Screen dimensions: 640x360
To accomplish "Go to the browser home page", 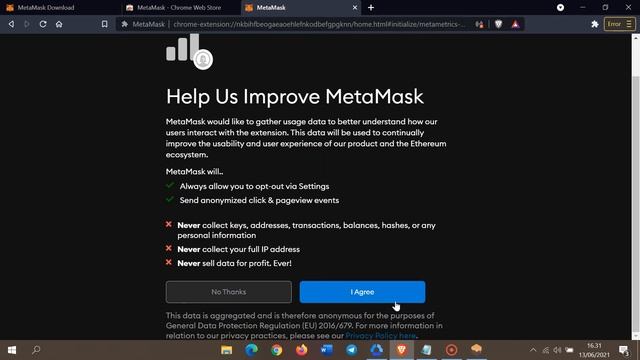I will coord(59,24).
